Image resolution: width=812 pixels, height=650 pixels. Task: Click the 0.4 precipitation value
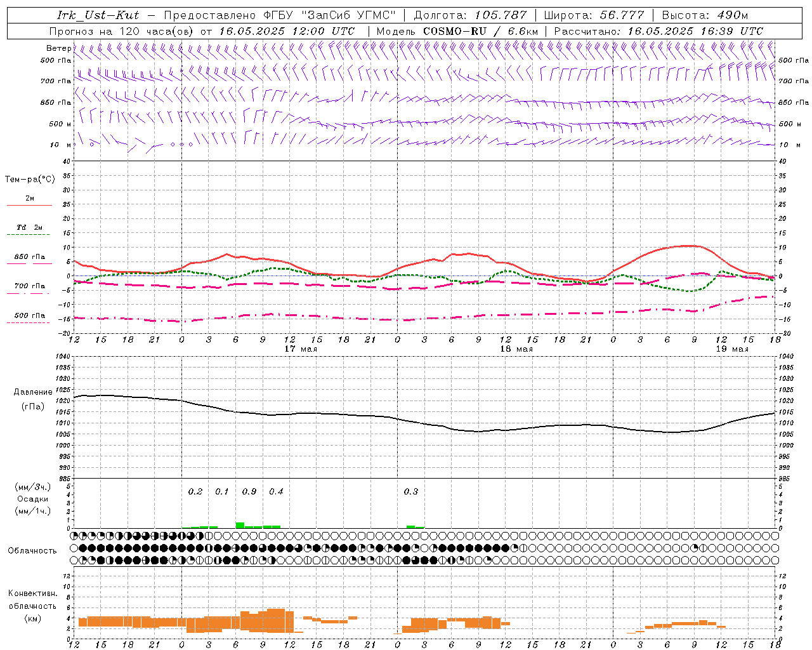pyautogui.click(x=276, y=491)
